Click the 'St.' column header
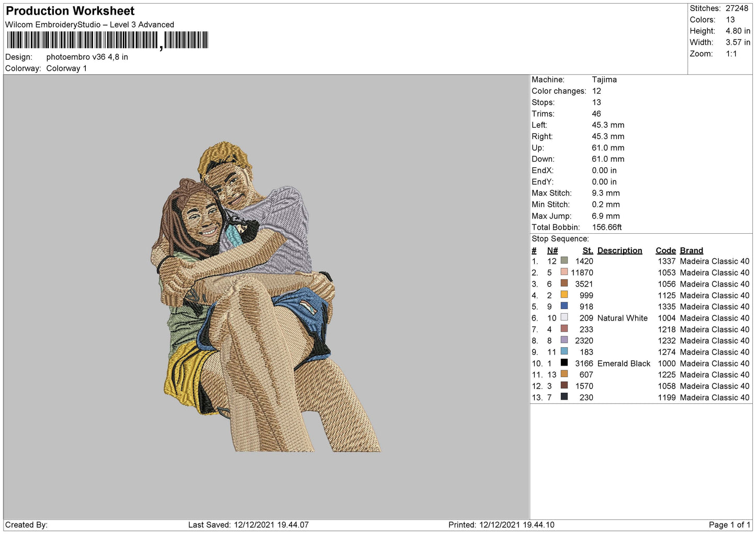This screenshot has width=756, height=534. click(x=588, y=251)
